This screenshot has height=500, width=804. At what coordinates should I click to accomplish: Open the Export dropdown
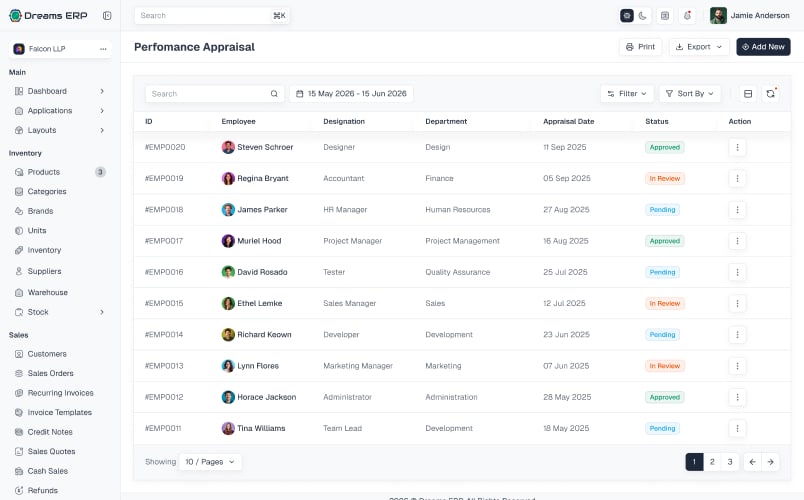click(x=698, y=47)
